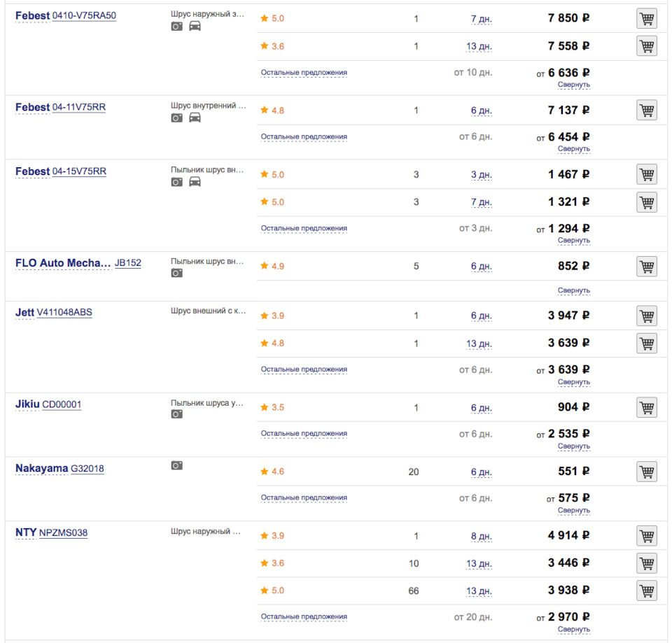Click the camera icon for Jikiu CD00001
This screenshot has height=643, width=672.
pos(177,414)
